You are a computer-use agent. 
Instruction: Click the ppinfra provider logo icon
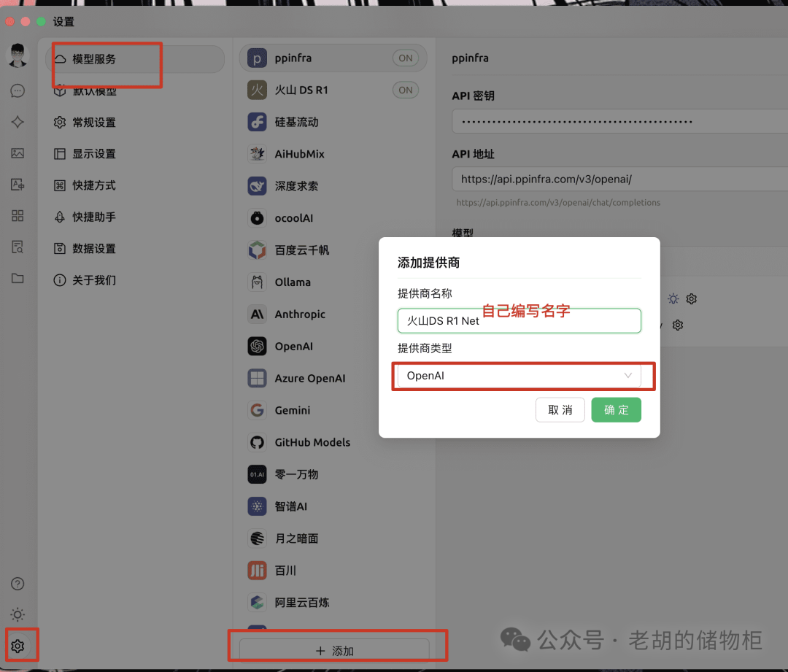(x=257, y=58)
